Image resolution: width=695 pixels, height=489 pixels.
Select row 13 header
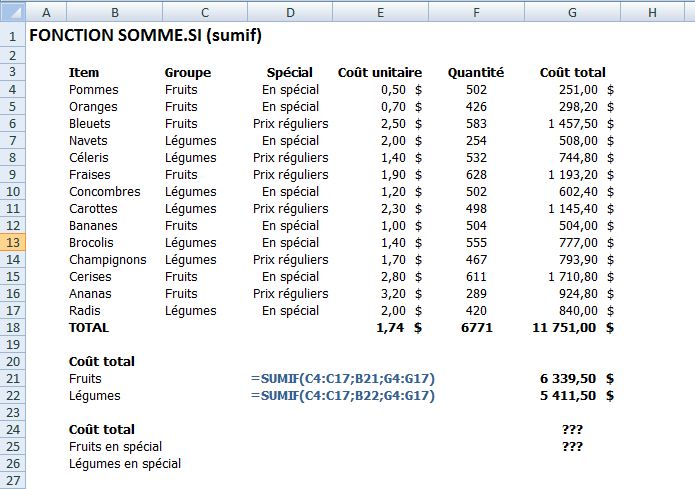point(12,243)
